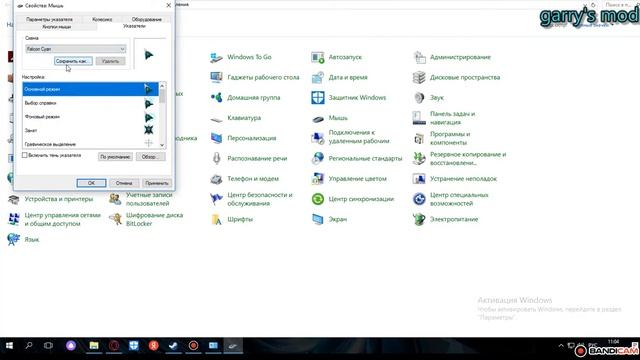Viewport: 640px width, 360px height.
Task: Select the Фоновый режим pointer row
Action: [90, 117]
